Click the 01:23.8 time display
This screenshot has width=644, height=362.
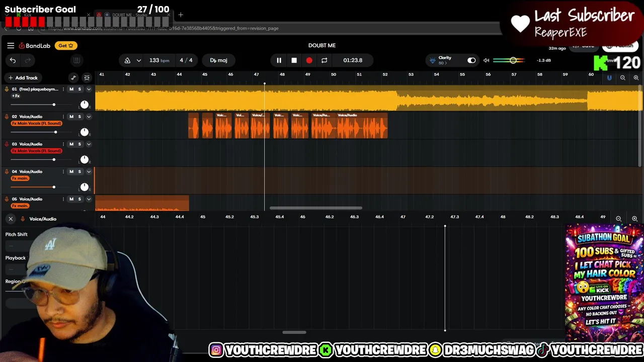point(353,60)
